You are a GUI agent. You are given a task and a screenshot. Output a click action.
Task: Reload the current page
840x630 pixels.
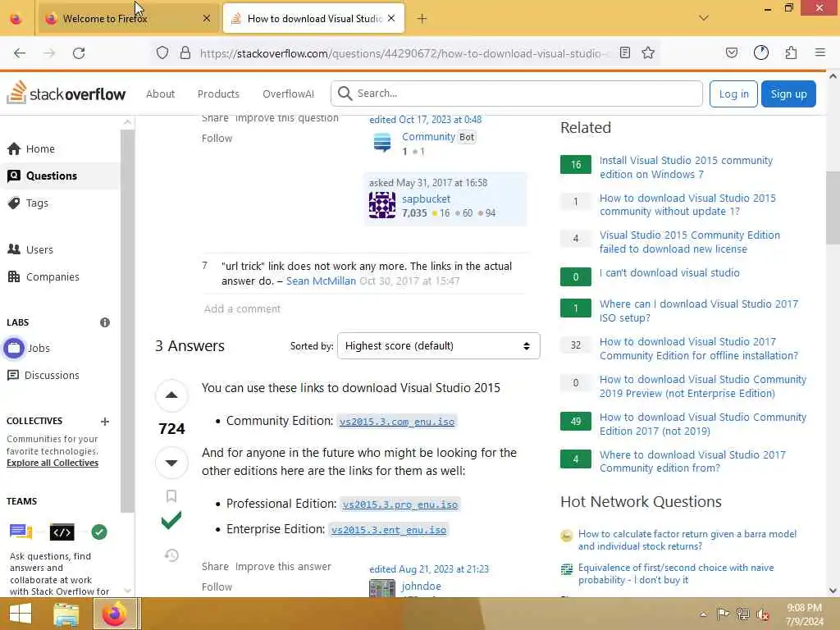pos(79,53)
